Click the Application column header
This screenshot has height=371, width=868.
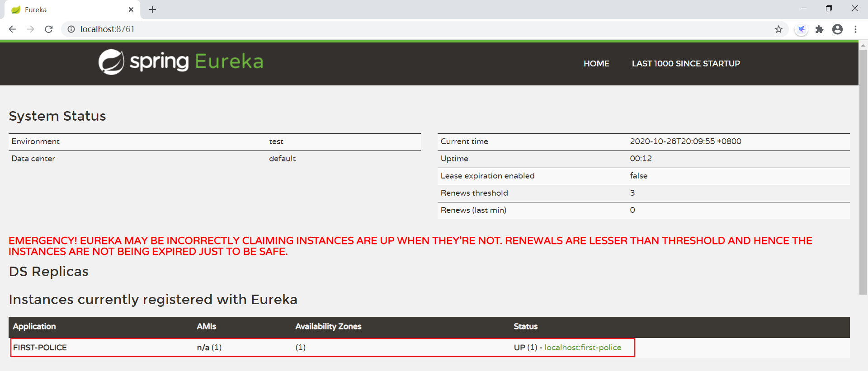point(34,326)
